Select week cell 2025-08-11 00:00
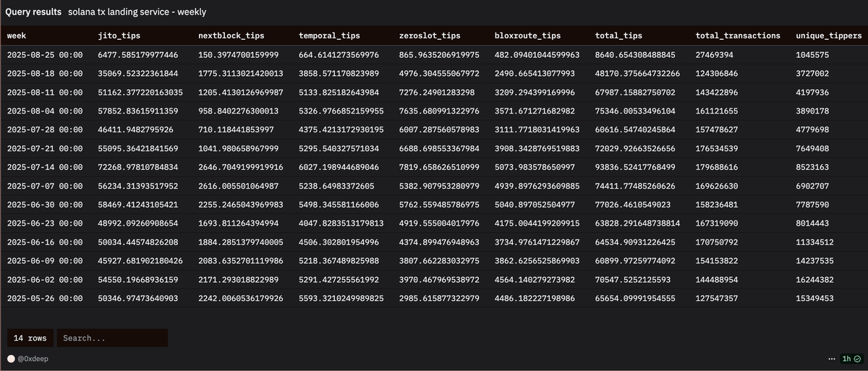 (45, 93)
